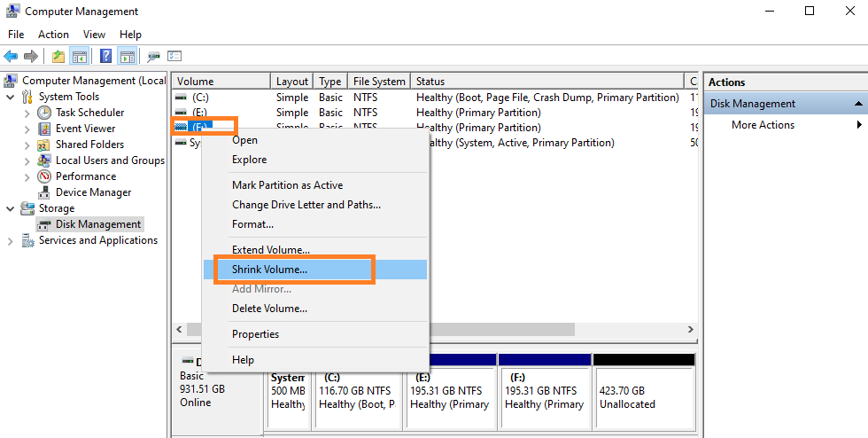Select Extend Volume... option
This screenshot has height=438, width=868.
[315, 250]
